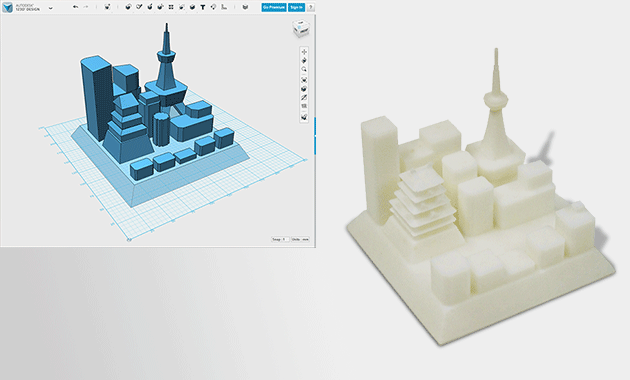Screen dimensions: 630x380
Task: Expand the 123D Design application menu arrow
Action: pos(51,8)
